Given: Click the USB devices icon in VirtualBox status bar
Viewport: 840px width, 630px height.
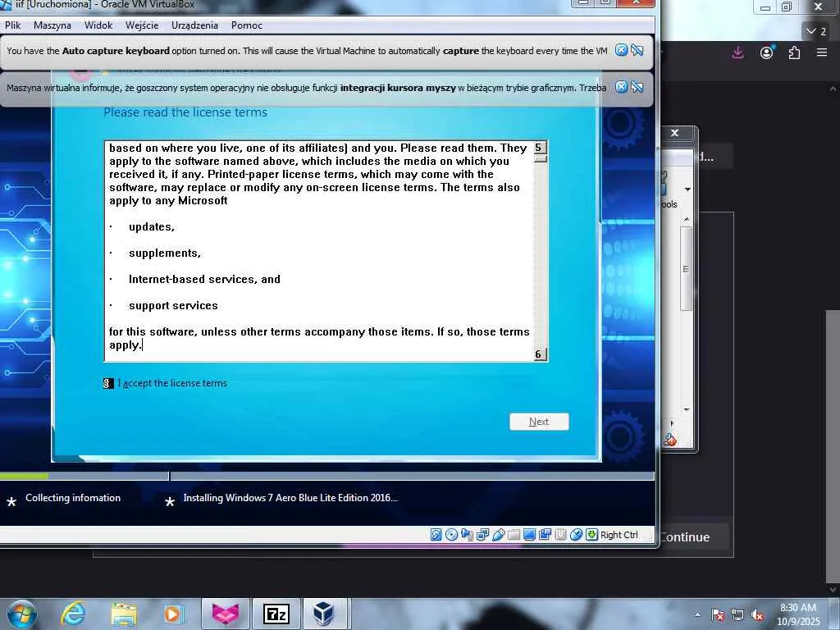Looking at the screenshot, I should 498,535.
